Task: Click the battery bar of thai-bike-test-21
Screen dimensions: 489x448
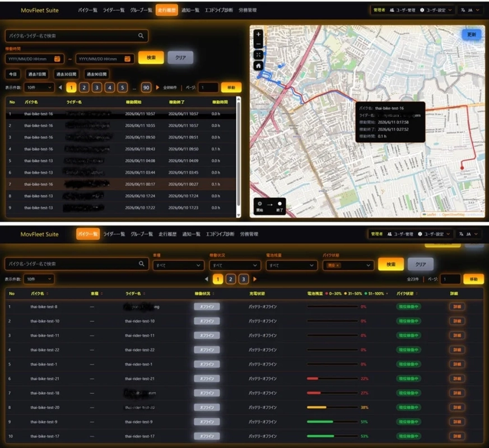Action: coord(333,379)
